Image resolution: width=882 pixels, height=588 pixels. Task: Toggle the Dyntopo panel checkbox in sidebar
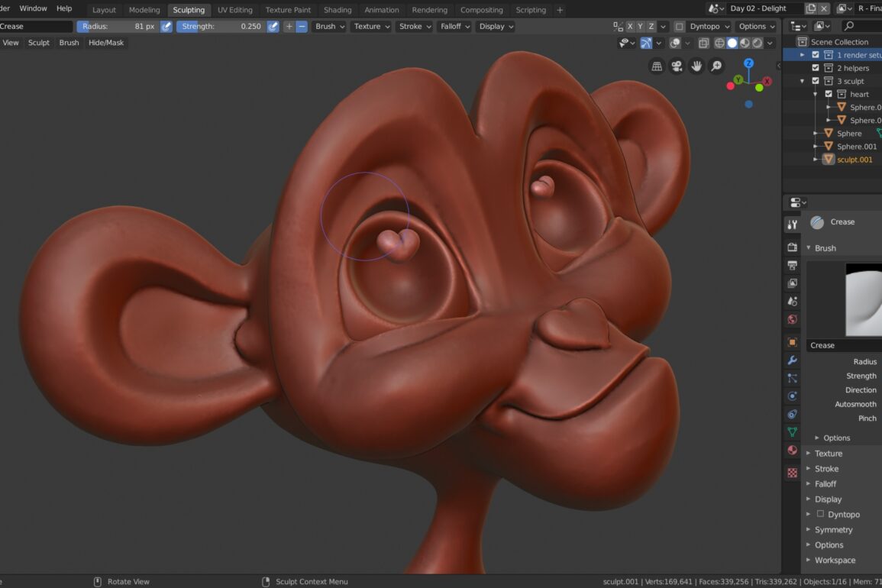pos(820,514)
